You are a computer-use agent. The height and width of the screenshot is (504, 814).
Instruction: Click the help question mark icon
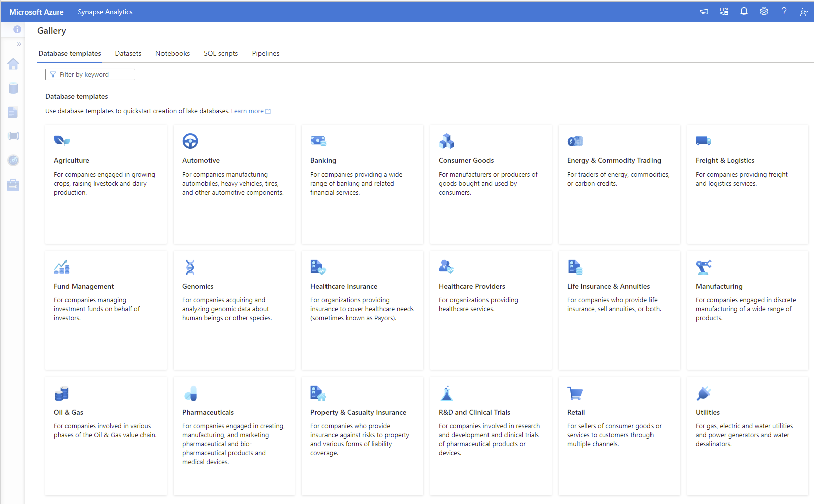pyautogui.click(x=784, y=11)
